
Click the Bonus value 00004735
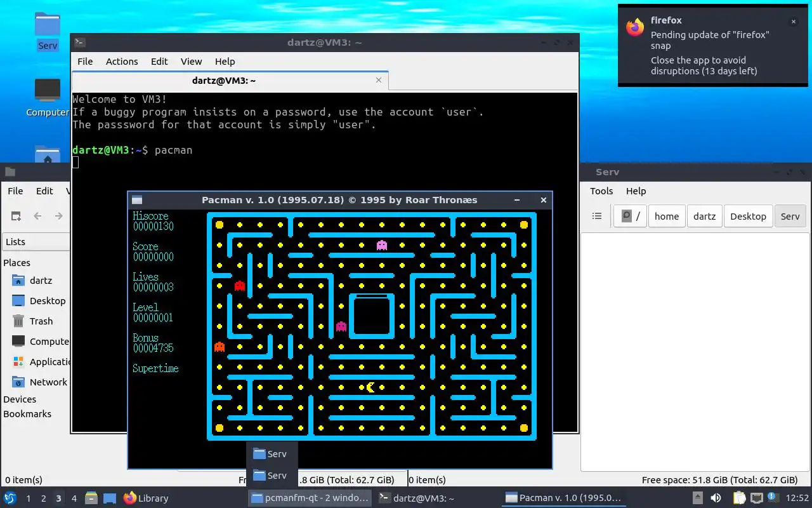click(x=154, y=349)
